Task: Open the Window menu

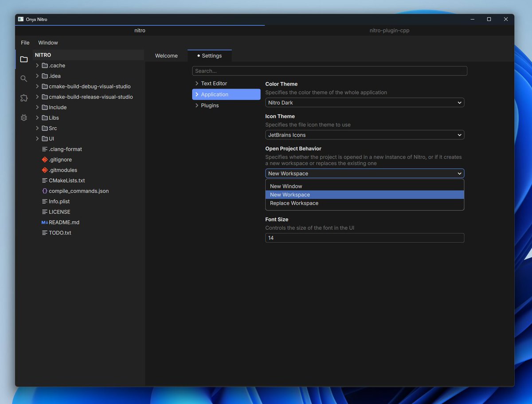Action: point(48,43)
